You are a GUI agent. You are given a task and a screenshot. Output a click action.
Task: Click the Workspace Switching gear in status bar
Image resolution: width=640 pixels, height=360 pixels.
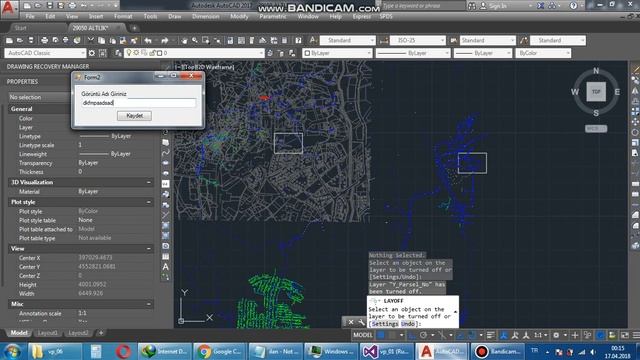click(556, 335)
